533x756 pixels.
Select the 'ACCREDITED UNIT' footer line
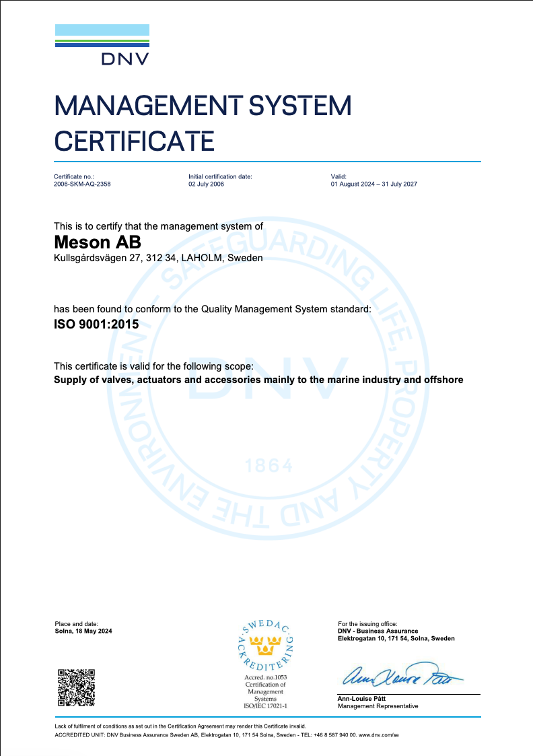point(227,735)
